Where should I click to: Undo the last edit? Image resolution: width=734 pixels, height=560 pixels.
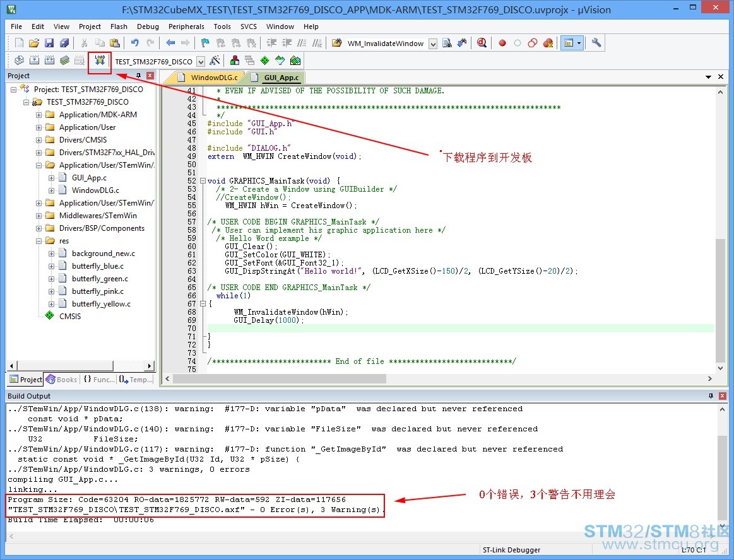coord(135,43)
